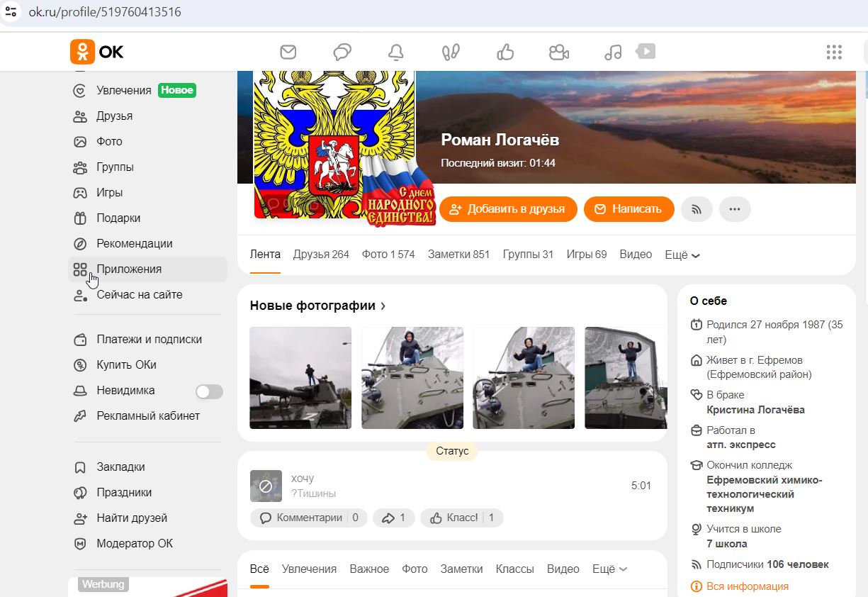
Task: Open the Друзья 264 tab
Action: [x=321, y=255]
